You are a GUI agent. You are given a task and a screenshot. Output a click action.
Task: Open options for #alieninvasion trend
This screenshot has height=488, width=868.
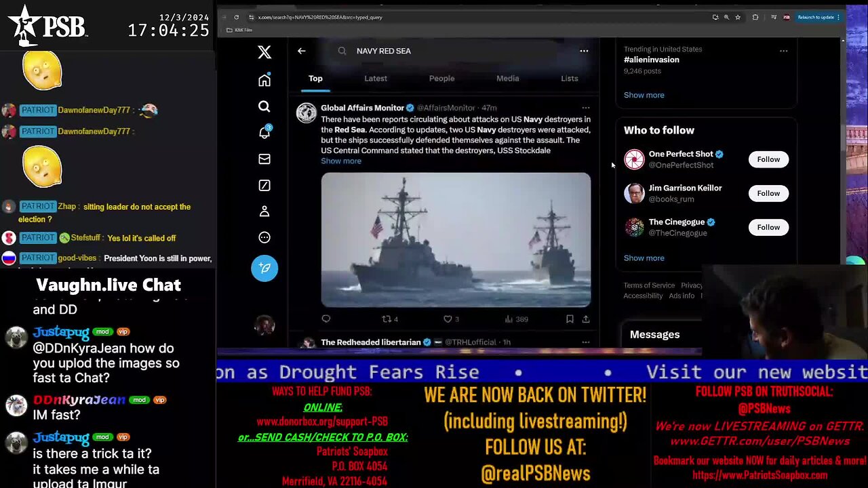pyautogui.click(x=783, y=51)
